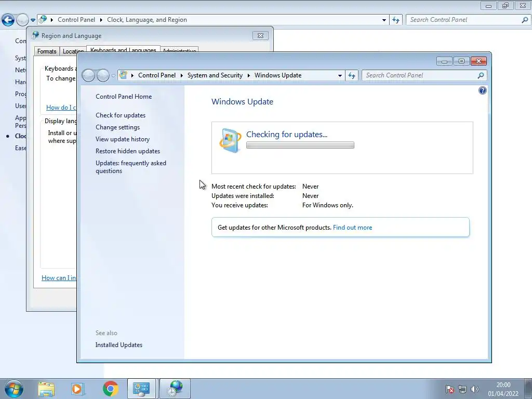Refresh rear Control Panel window
The height and width of the screenshot is (399, 532).
pos(395,20)
